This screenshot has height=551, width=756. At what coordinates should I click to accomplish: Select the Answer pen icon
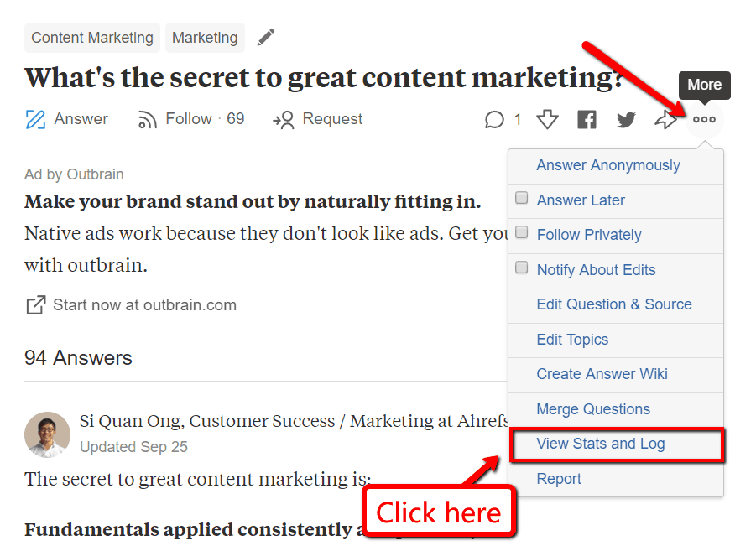point(35,119)
